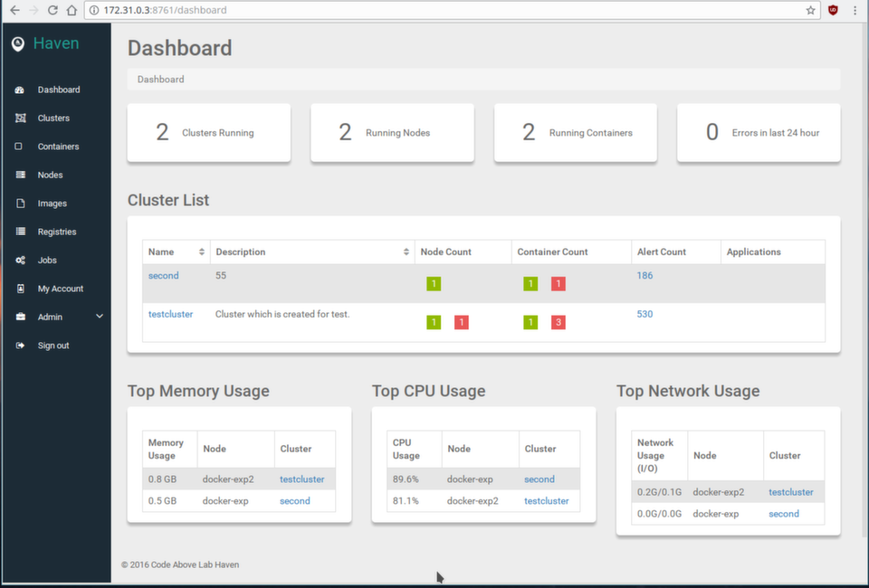Click the browser address bar

click(444, 10)
